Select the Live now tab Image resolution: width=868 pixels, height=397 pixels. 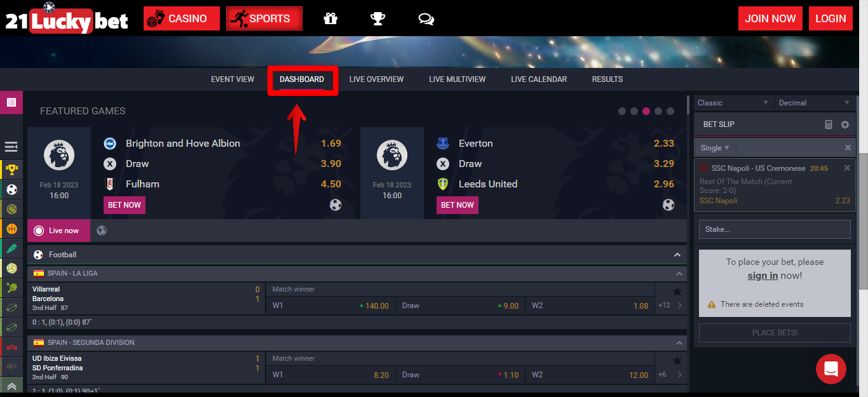(x=58, y=231)
